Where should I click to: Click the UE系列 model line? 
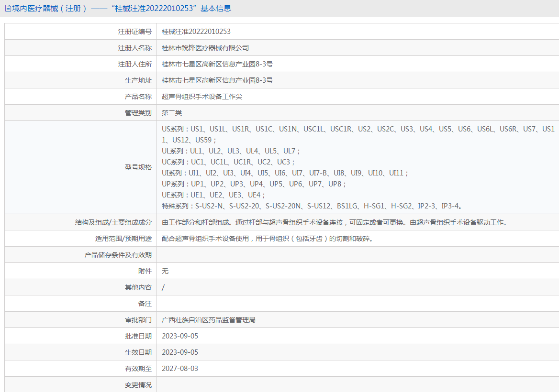213,195
